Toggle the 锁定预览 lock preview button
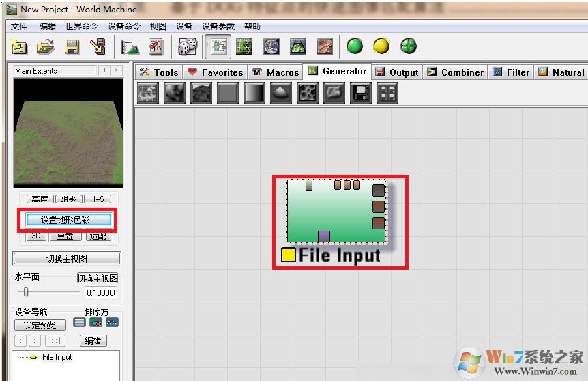588x381 pixels. [40, 325]
